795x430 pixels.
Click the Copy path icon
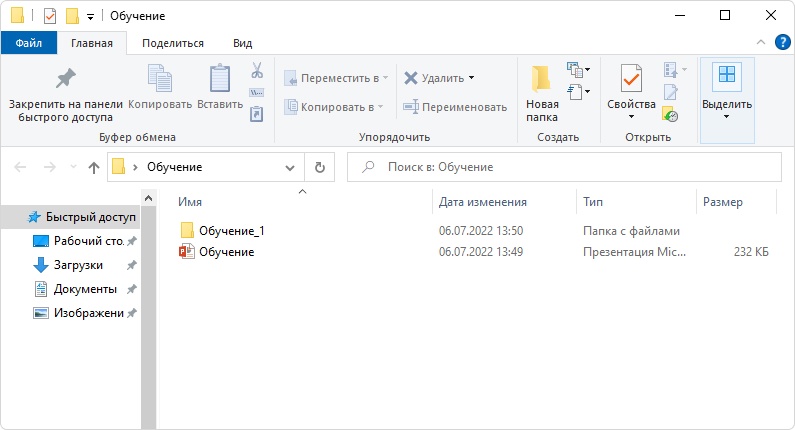[257, 93]
